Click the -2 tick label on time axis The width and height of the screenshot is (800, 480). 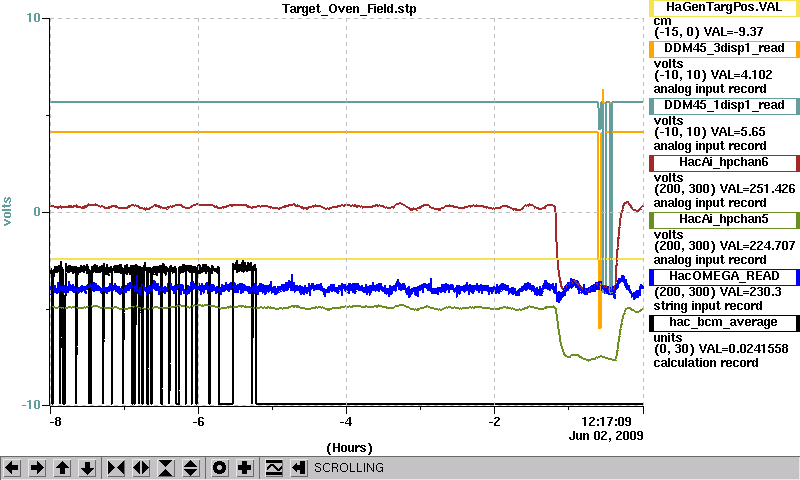[494, 422]
